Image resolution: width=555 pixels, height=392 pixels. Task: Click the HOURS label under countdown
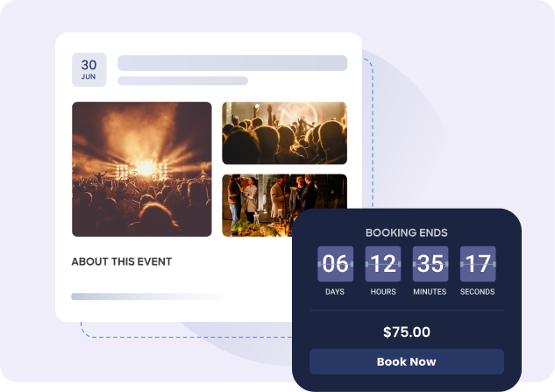point(383,292)
